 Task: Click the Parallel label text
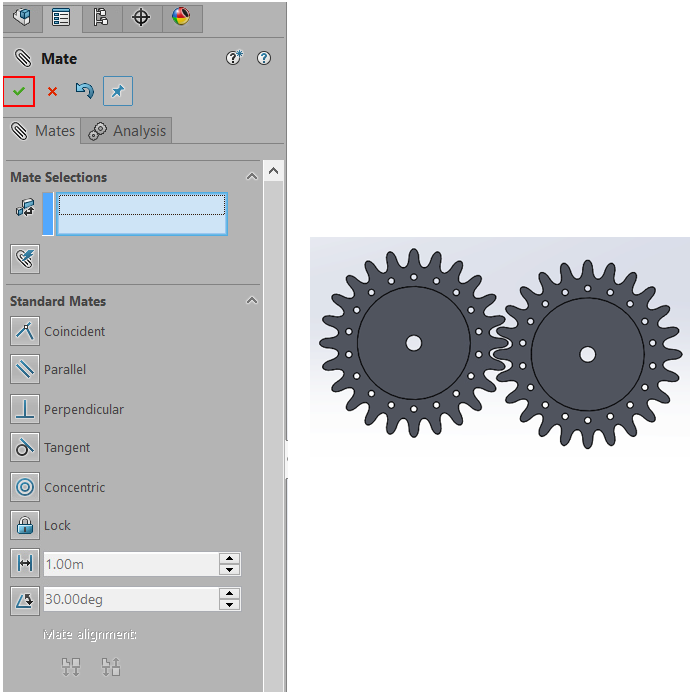[65, 370]
